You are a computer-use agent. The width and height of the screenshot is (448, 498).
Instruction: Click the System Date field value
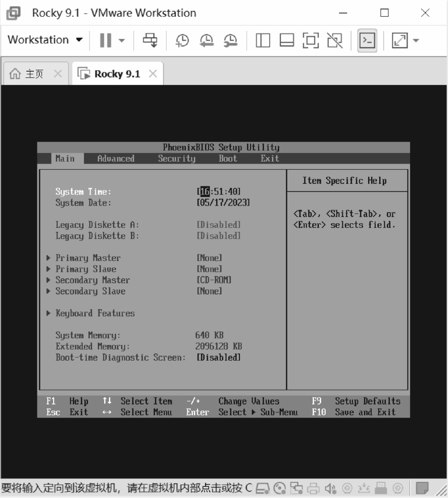point(223,203)
